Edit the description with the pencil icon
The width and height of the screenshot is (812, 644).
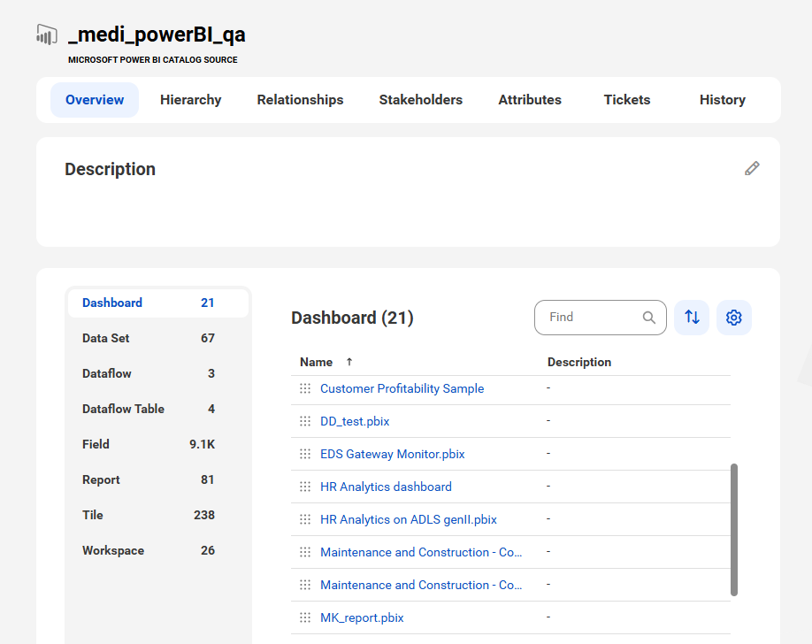(752, 168)
